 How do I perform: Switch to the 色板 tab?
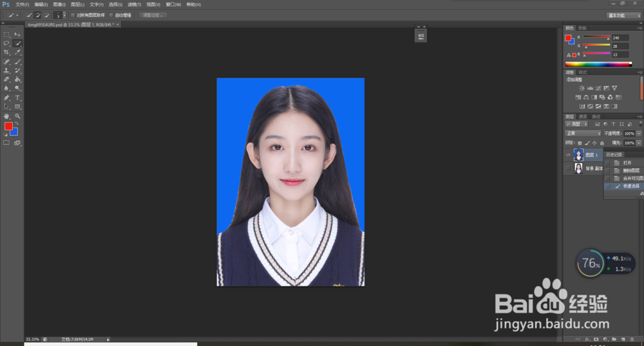pos(582,28)
